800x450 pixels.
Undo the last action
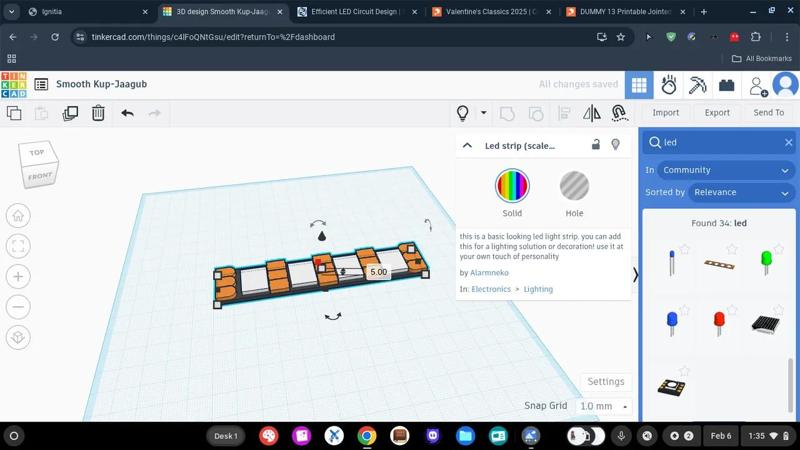(x=128, y=113)
